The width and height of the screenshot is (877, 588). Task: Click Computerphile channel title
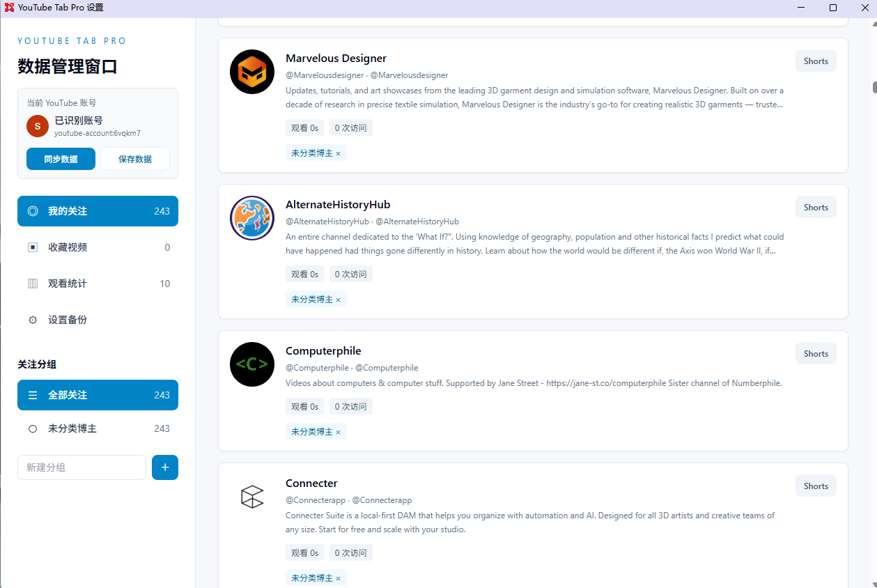point(323,351)
